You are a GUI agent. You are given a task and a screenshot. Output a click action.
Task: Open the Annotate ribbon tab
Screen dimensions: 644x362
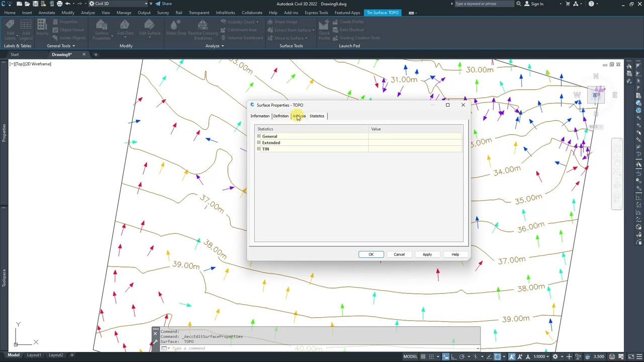tap(47, 13)
